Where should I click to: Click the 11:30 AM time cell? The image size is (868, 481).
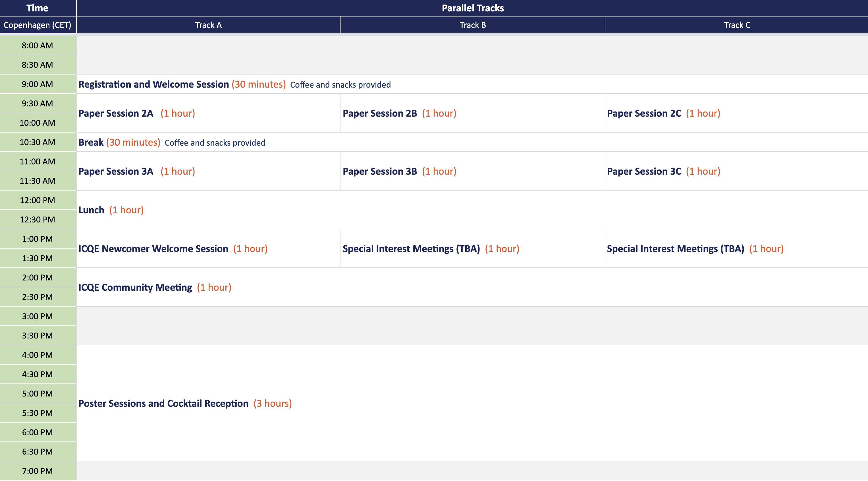click(x=38, y=181)
